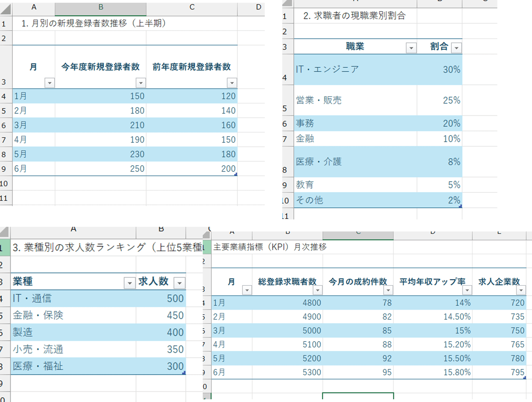Click the cell with value 5300

287,372
